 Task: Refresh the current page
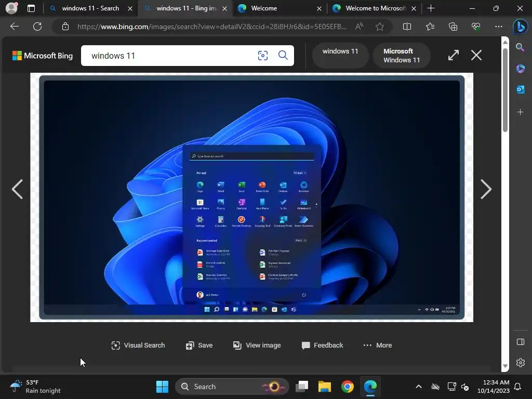[37, 26]
